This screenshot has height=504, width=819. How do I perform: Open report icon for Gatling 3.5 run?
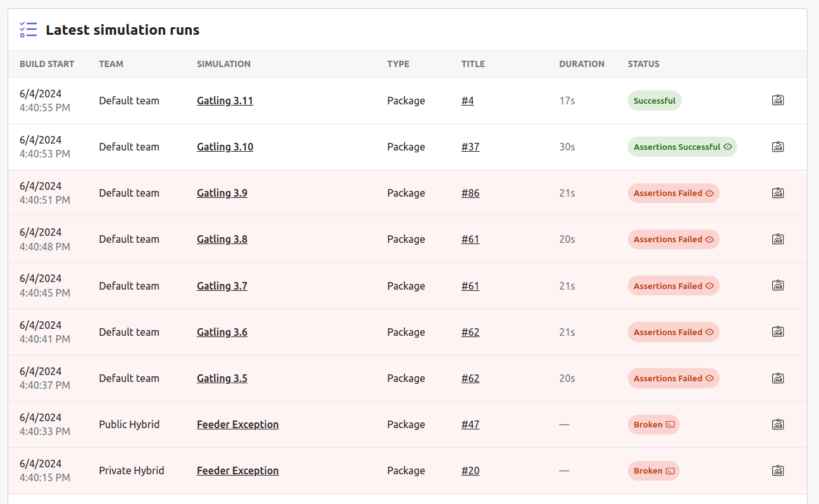click(778, 378)
